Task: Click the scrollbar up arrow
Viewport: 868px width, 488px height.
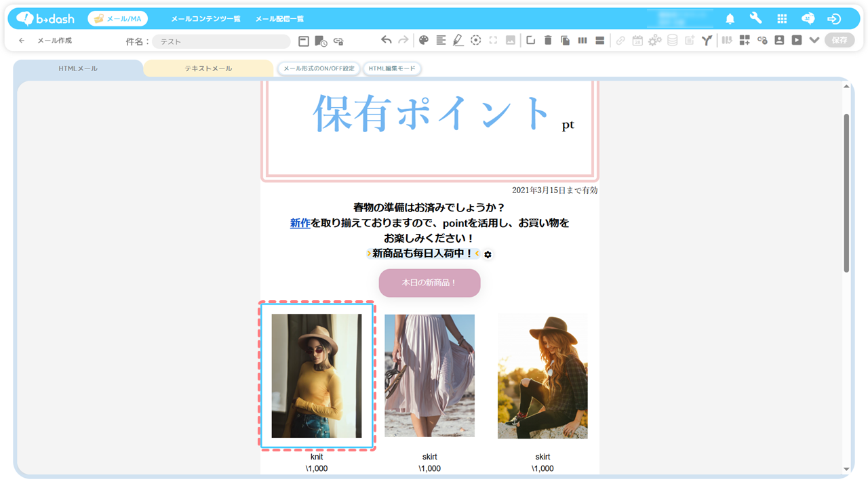Action: [846, 86]
